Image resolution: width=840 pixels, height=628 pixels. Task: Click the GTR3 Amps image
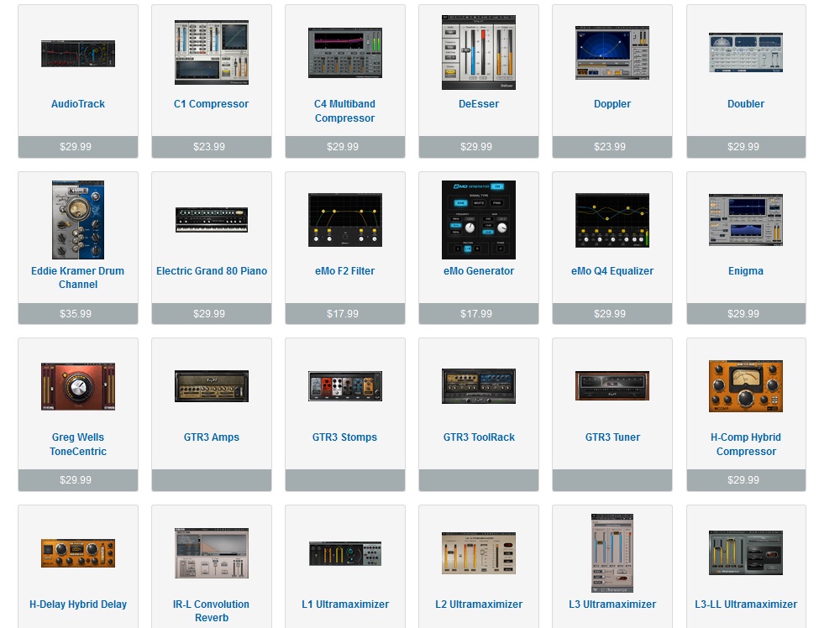[x=212, y=386]
